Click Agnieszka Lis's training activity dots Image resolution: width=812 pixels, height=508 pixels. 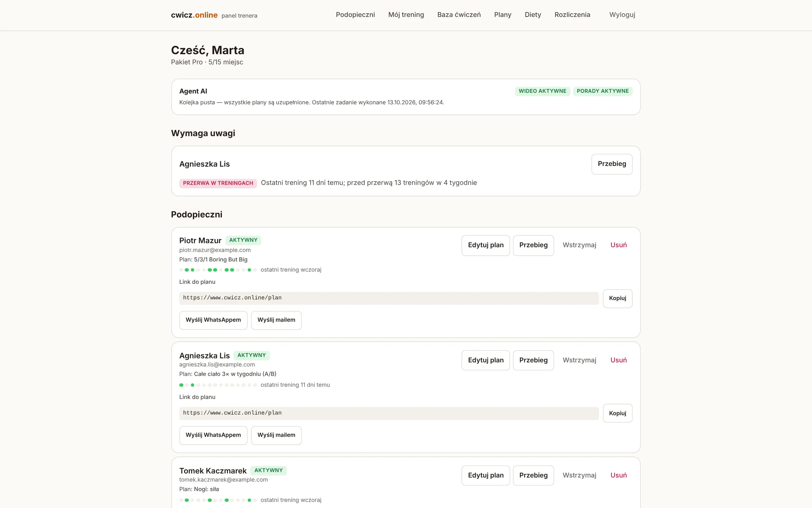click(x=218, y=385)
